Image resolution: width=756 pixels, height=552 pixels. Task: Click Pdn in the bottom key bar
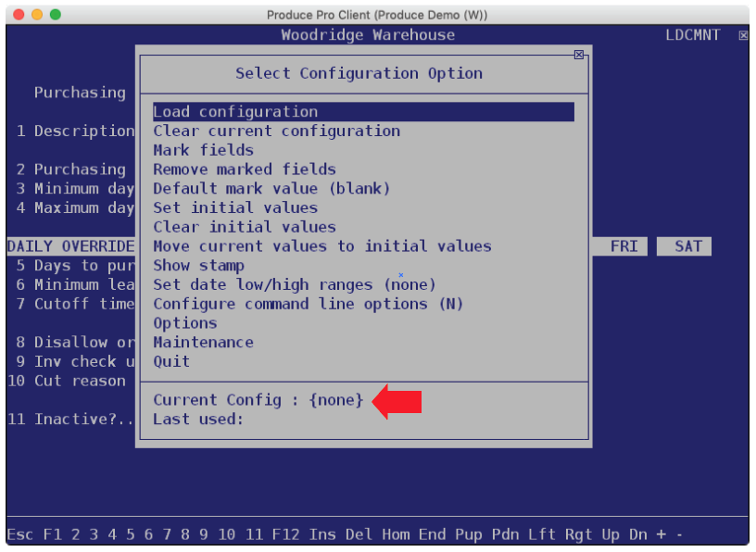point(505,534)
